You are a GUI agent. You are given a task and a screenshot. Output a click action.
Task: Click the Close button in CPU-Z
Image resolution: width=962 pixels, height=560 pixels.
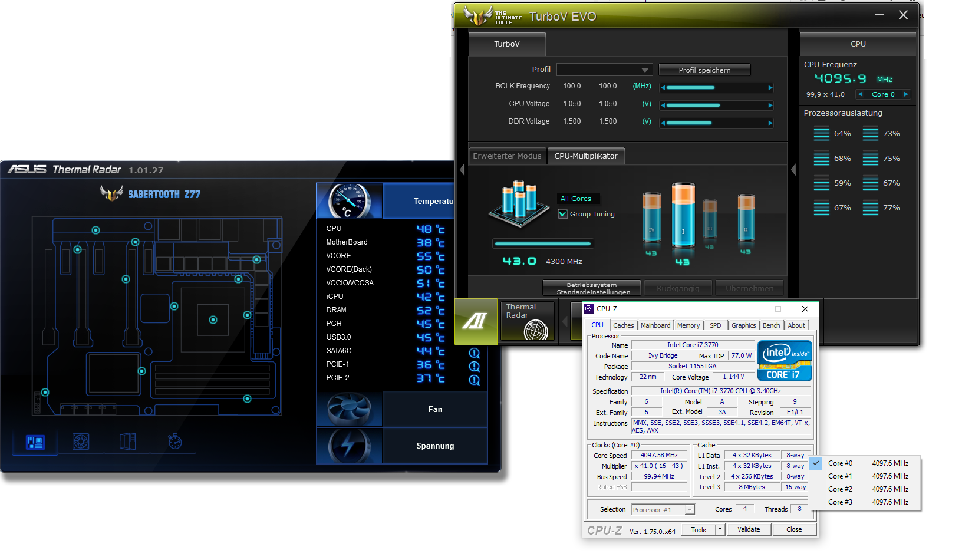pos(794,529)
